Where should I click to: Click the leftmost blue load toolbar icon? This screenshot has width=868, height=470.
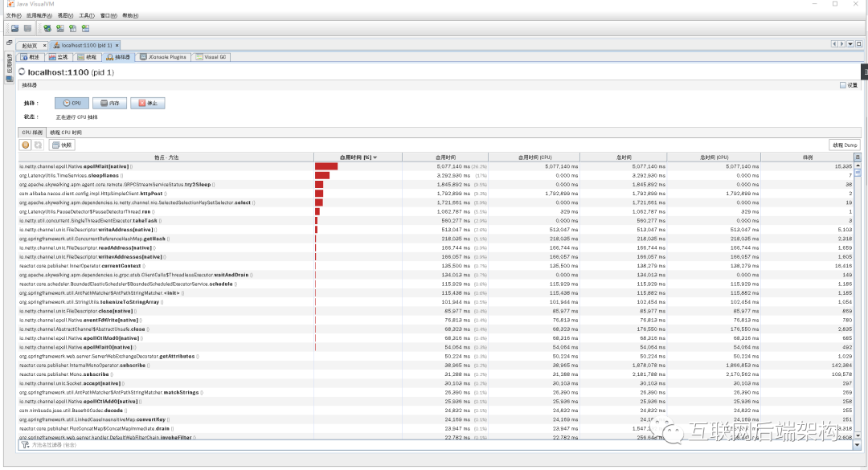click(15, 28)
